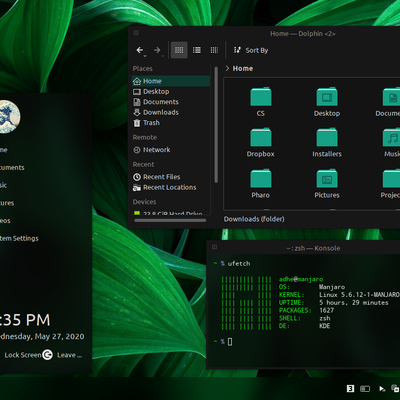Viewport: 400px width, 400px height.
Task: Click the Recent Locations icon in sidebar
Action: click(x=137, y=188)
